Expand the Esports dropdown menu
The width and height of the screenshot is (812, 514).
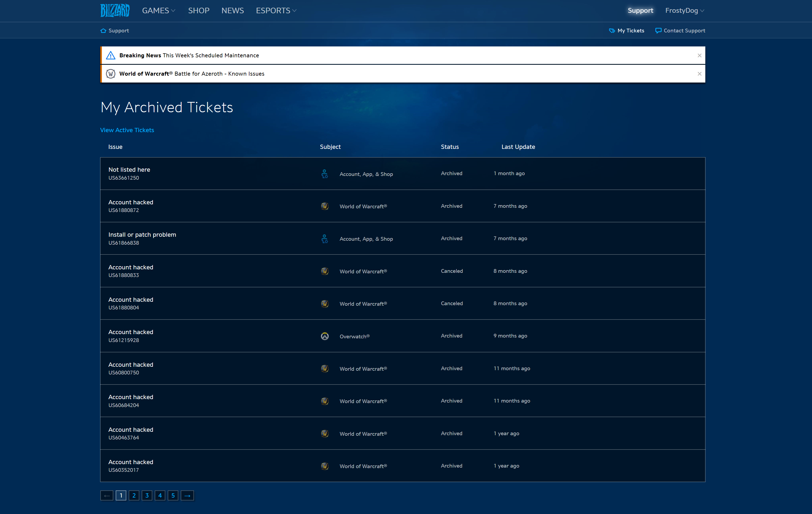pyautogui.click(x=276, y=10)
